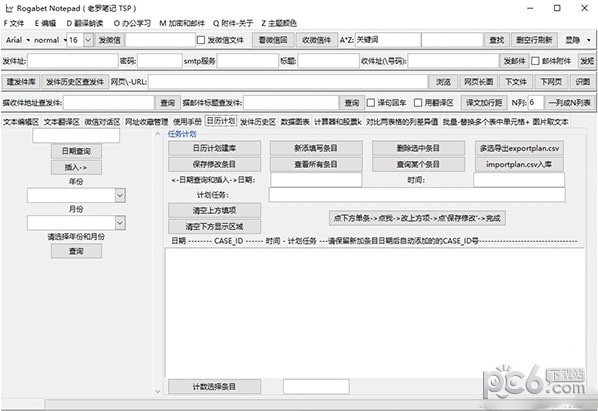Click the 发微信 button
The height and width of the screenshot is (411, 598).
(x=109, y=40)
